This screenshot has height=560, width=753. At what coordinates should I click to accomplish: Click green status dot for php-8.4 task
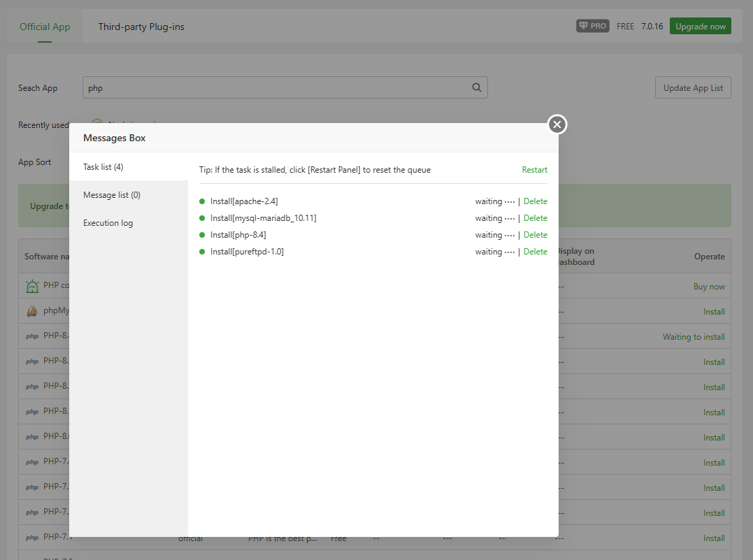[x=202, y=235]
